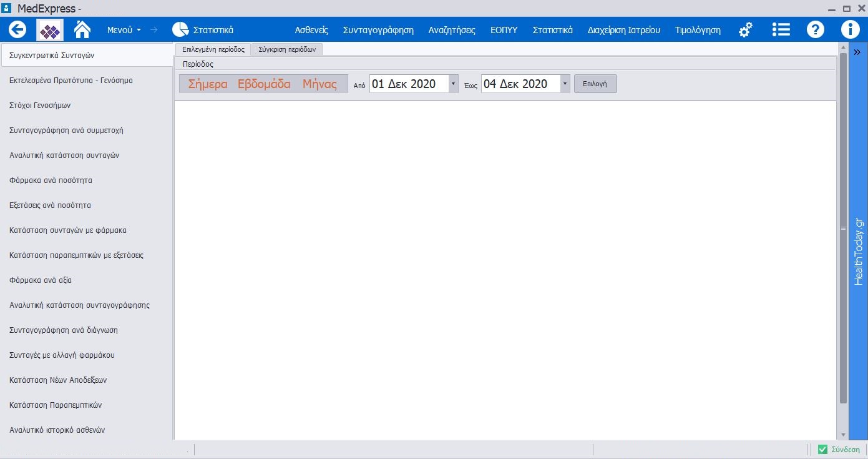Select Στόχοι Γενοσήμων report
Viewport: 868px width, 459px height.
[x=86, y=105]
